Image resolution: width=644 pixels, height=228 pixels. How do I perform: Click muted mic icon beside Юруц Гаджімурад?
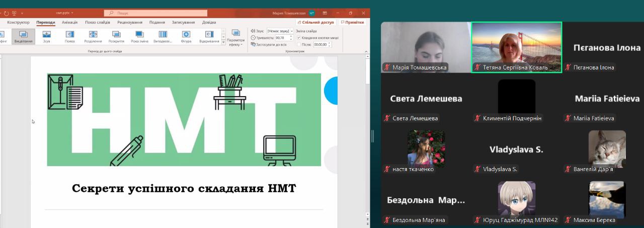(477, 220)
